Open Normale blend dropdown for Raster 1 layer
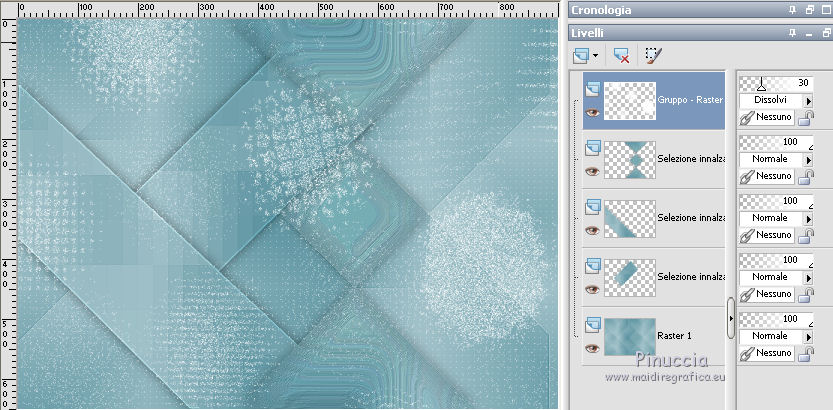Screen dimensions: 833x410 point(809,336)
